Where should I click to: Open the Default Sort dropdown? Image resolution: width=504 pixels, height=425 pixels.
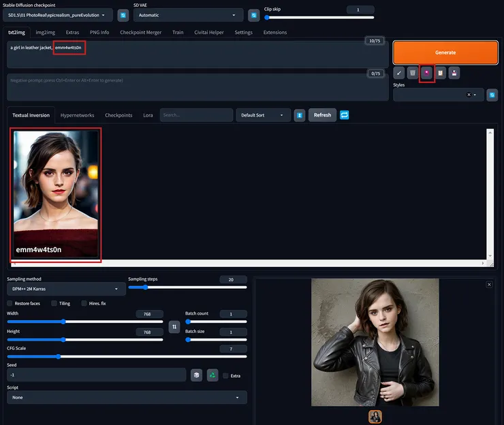click(x=263, y=115)
